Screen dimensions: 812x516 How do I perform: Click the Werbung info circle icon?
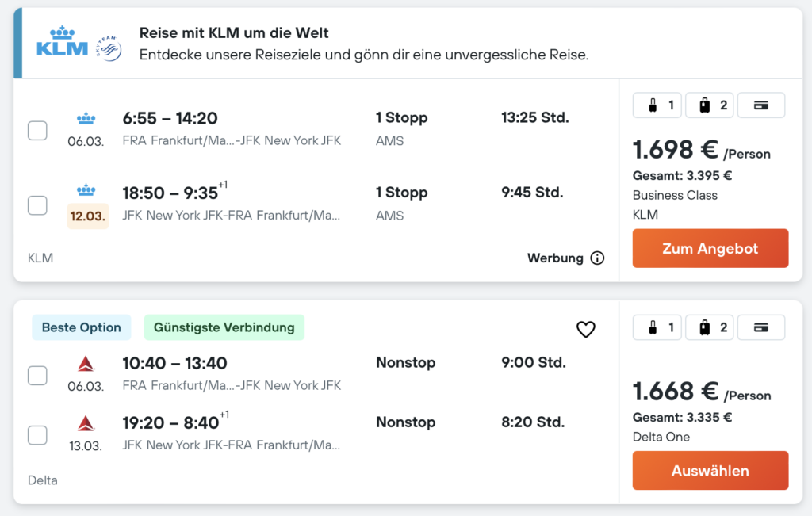(597, 258)
